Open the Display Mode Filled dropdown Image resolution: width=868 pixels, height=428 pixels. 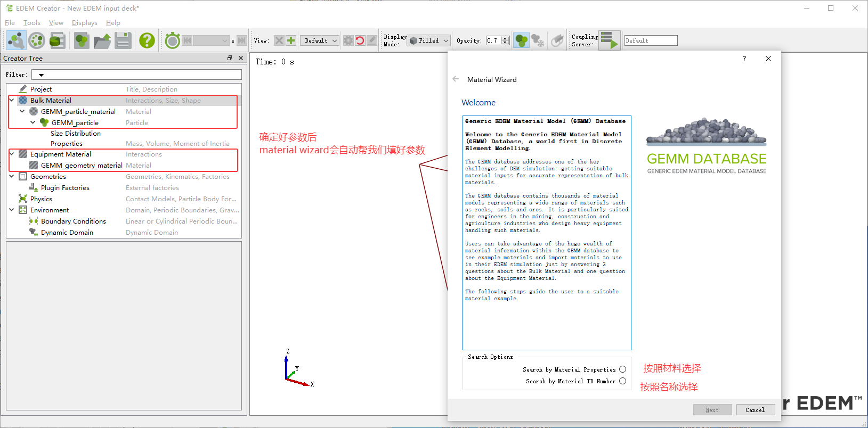pyautogui.click(x=429, y=40)
